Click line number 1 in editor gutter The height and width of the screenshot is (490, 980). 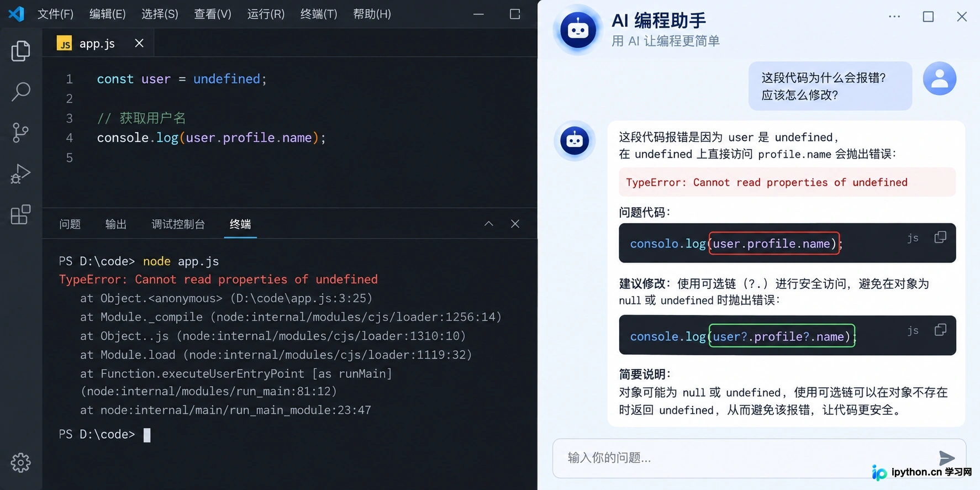pos(70,79)
